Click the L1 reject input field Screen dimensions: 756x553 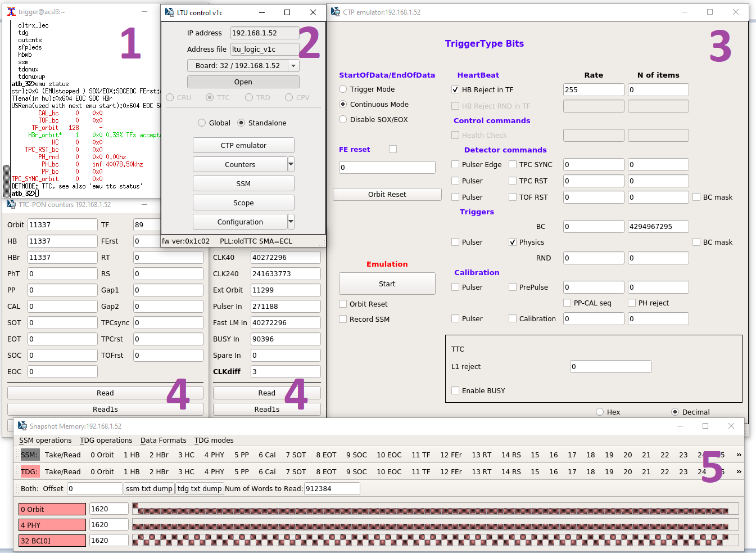point(610,366)
